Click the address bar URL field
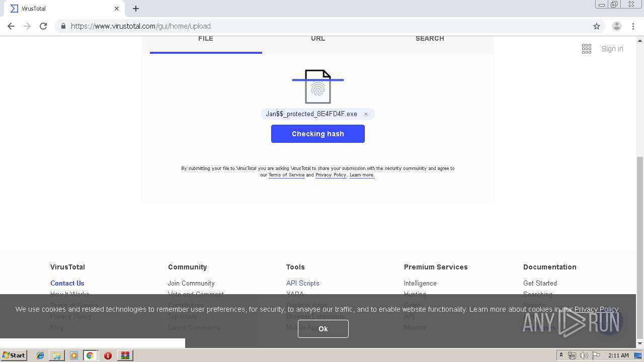 (322, 26)
